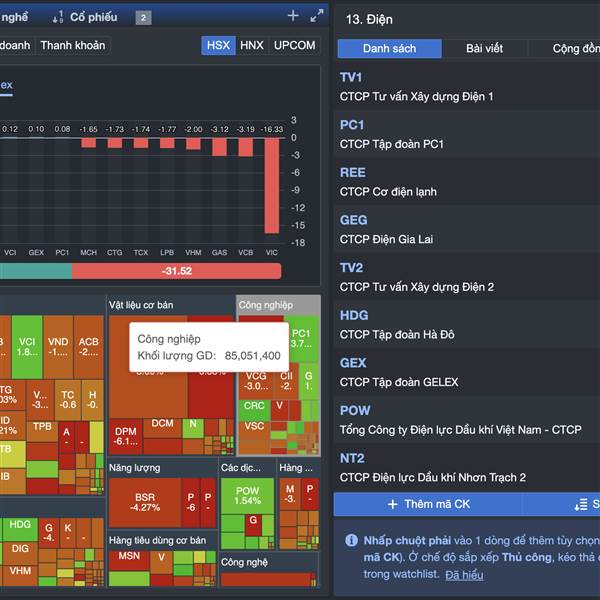This screenshot has width=600, height=600.
Task: Click the ACB heatmap tile
Action: pyautogui.click(x=88, y=347)
